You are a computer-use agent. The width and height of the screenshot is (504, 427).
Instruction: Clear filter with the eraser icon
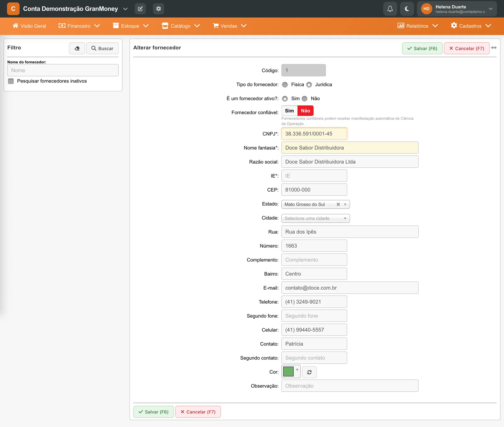pyautogui.click(x=77, y=48)
